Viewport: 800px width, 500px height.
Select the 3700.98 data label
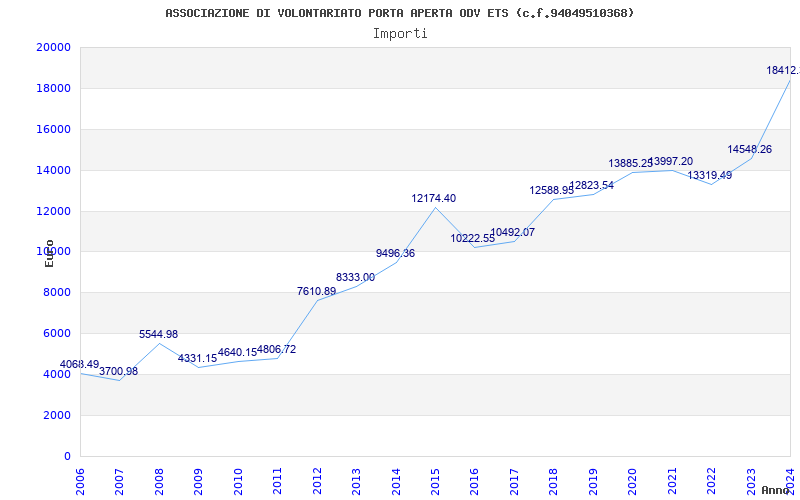118,371
